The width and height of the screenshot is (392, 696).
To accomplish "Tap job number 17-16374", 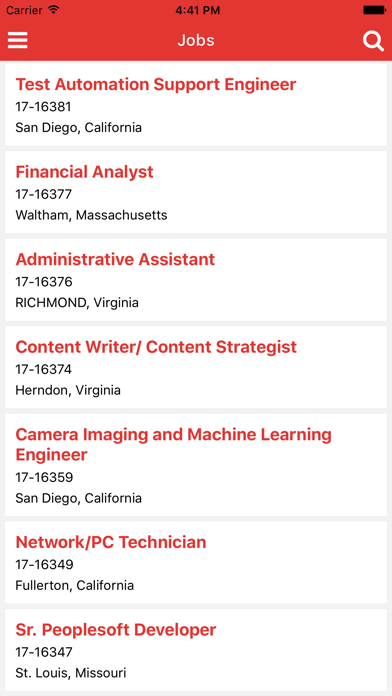I will (44, 369).
